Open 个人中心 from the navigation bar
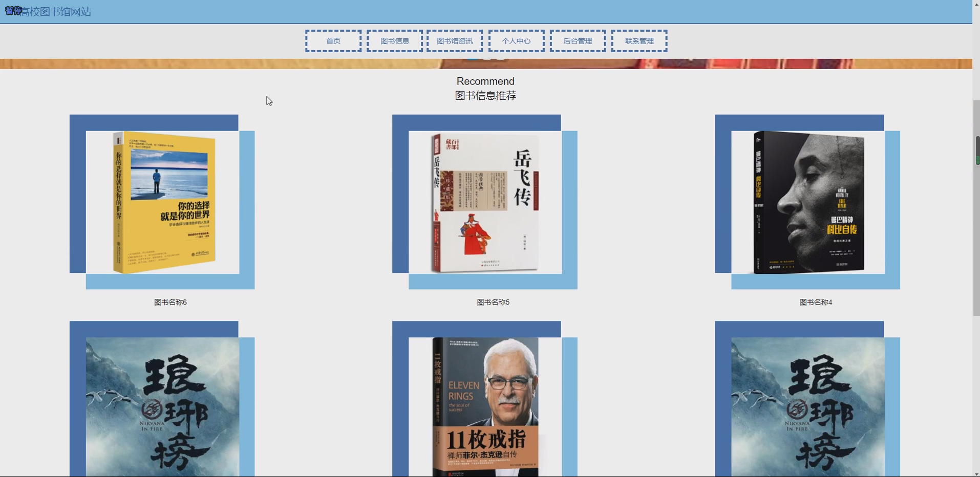The image size is (980, 477). 516,41
